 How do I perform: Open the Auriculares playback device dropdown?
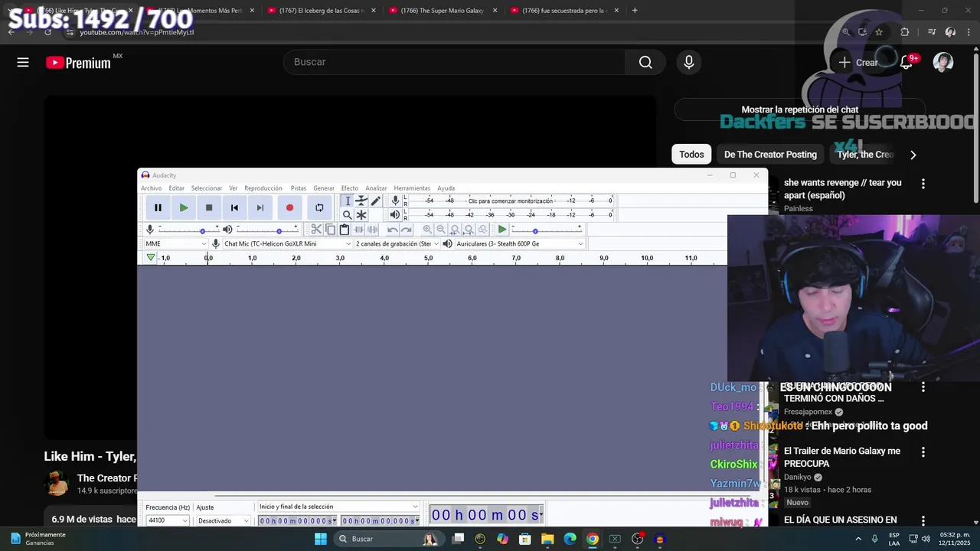click(x=520, y=243)
